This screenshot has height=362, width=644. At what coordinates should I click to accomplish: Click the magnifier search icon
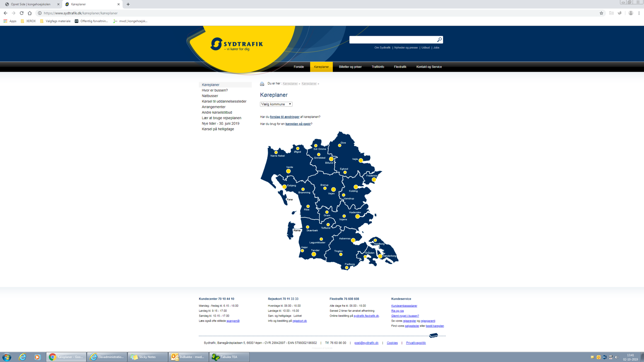click(x=439, y=40)
